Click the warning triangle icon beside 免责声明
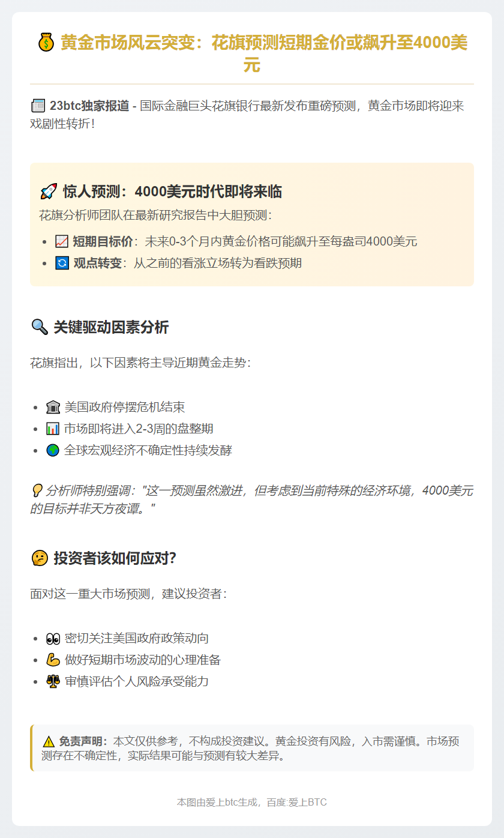 [49, 742]
